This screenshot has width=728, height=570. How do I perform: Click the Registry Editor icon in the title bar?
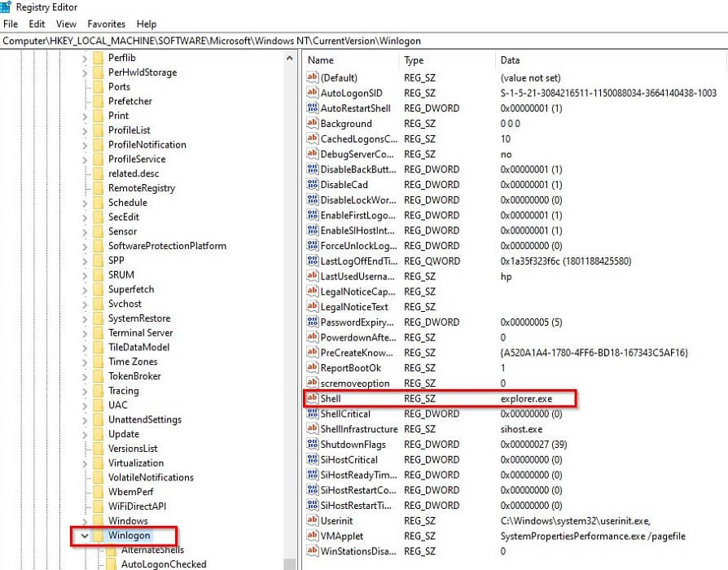coord(7,7)
